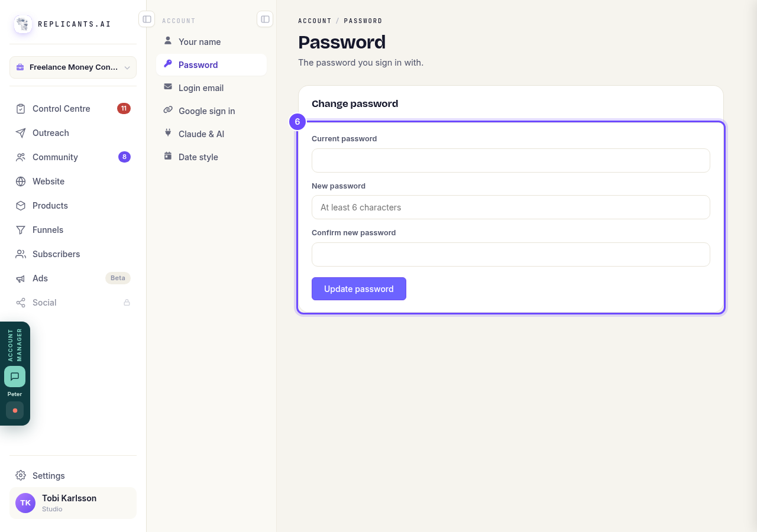Select the Website globe icon
This screenshot has height=532, width=757.
(x=21, y=181)
